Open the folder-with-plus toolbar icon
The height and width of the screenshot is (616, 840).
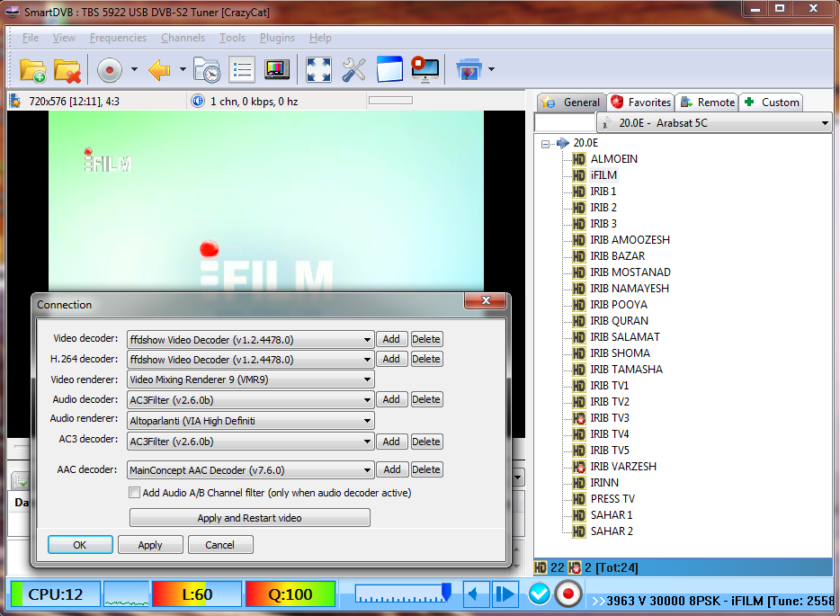(32, 70)
